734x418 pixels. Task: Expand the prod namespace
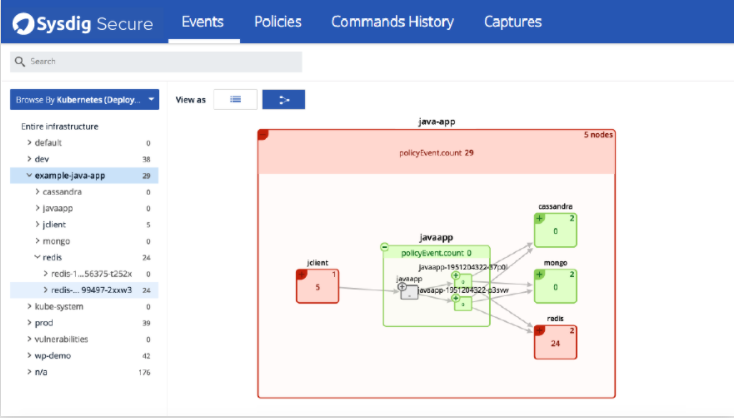pos(29,323)
